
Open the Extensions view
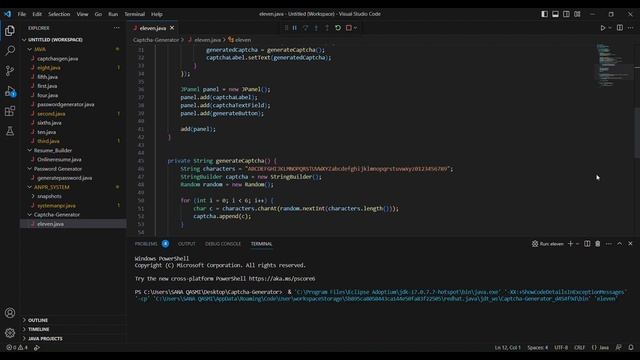click(x=10, y=111)
